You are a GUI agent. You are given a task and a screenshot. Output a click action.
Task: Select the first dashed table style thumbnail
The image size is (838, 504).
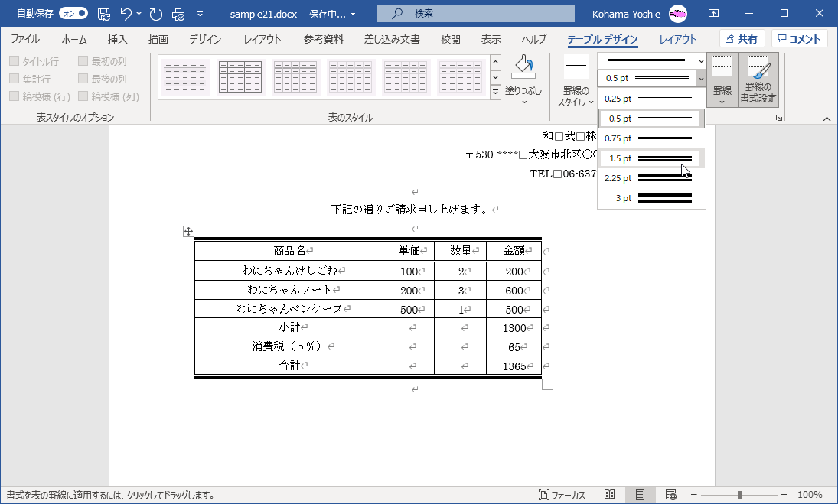[x=185, y=77]
